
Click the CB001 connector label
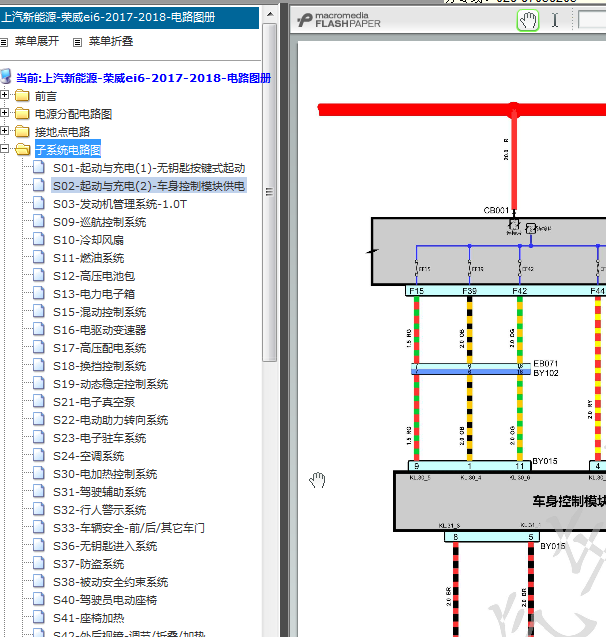tap(496, 210)
